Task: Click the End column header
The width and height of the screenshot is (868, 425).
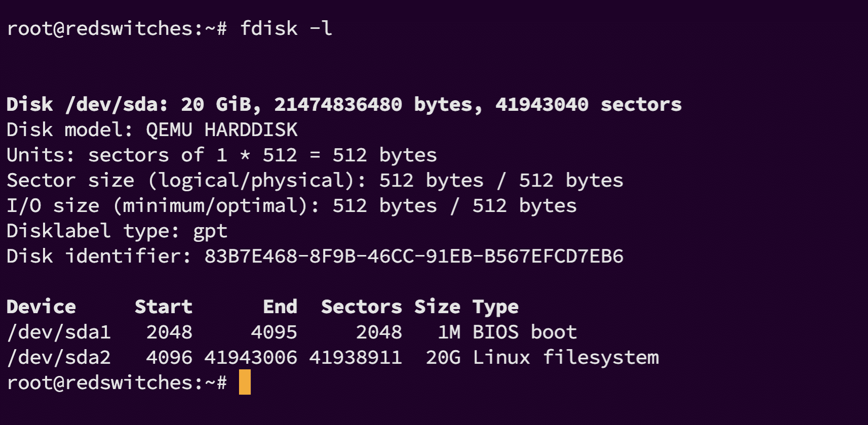Action: [280, 307]
